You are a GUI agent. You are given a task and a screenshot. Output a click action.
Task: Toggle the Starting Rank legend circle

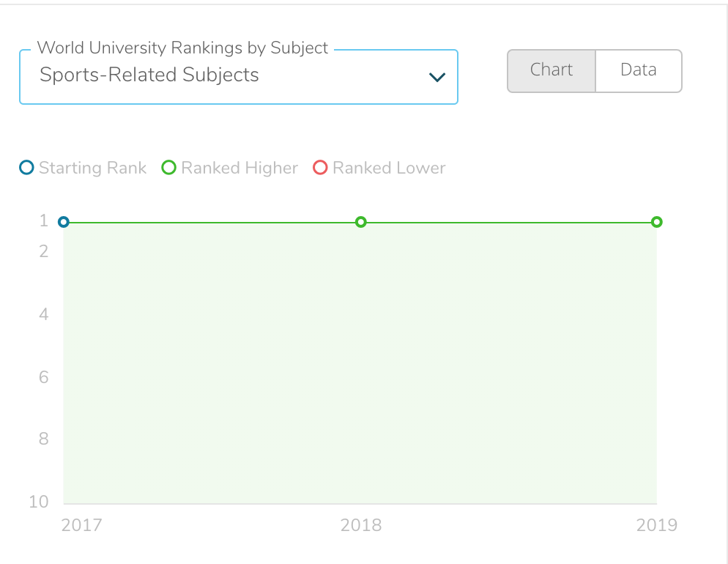point(26,168)
